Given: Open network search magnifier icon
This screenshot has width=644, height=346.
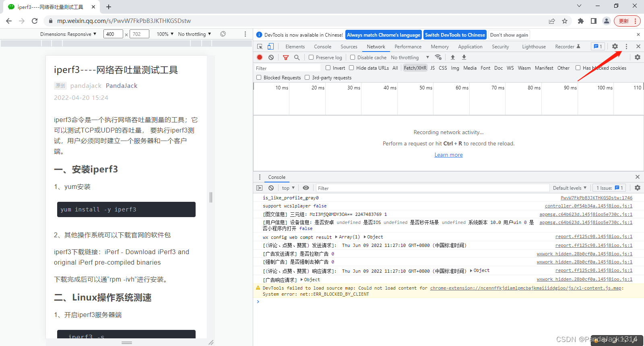Looking at the screenshot, I should [x=297, y=58].
